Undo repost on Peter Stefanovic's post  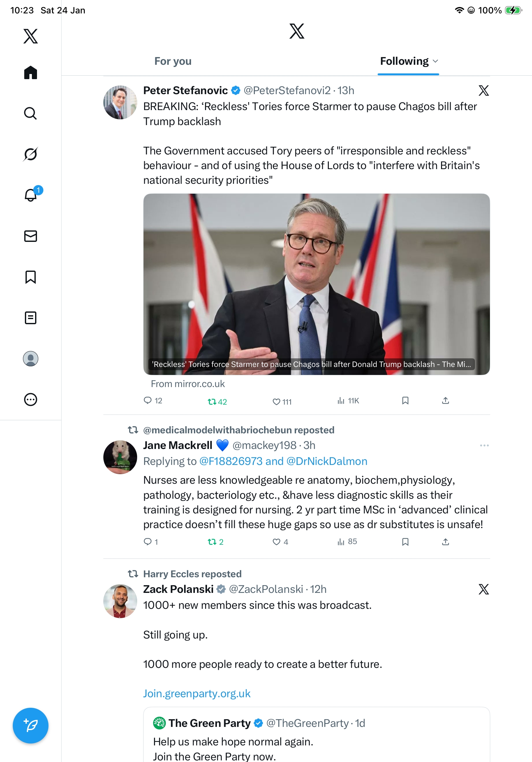[x=212, y=401]
